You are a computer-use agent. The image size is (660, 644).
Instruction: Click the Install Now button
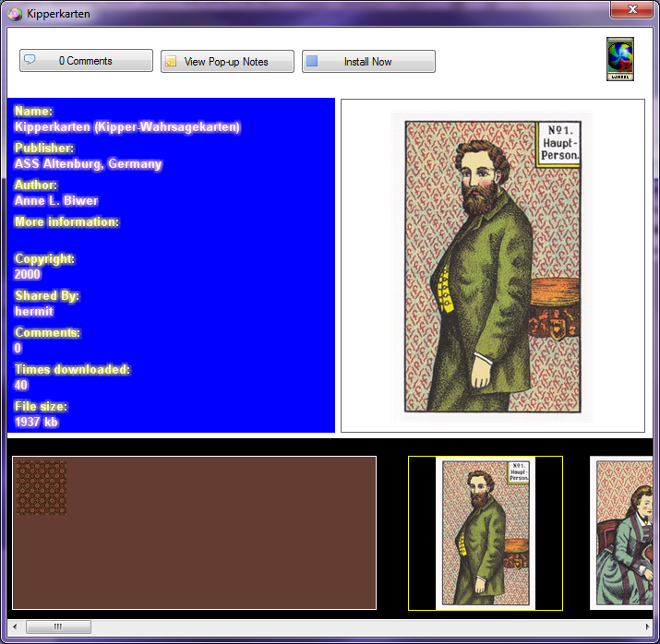pyautogui.click(x=368, y=62)
